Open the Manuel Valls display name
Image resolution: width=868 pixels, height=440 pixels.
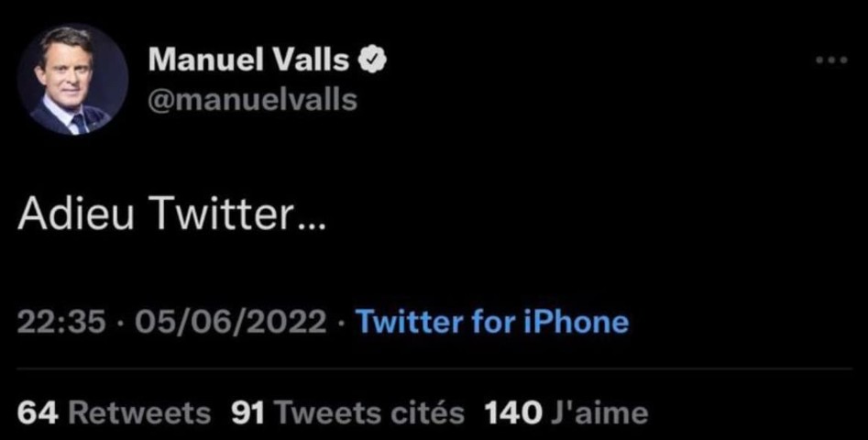(248, 60)
